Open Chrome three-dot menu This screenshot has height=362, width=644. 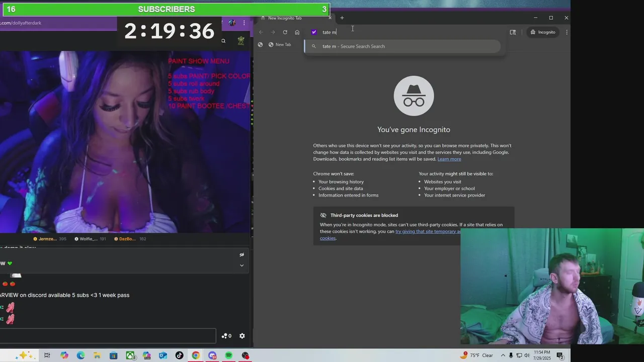567,32
